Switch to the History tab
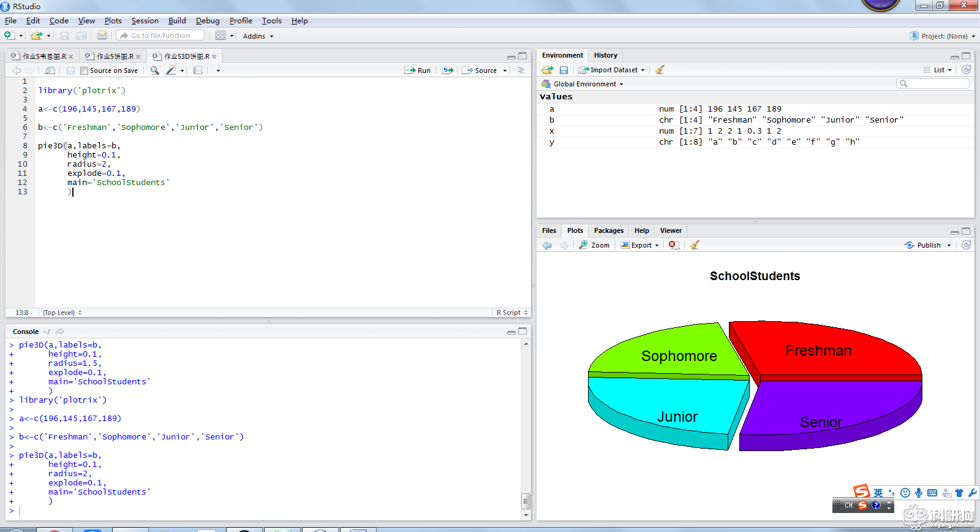The image size is (980, 532). 606,55
